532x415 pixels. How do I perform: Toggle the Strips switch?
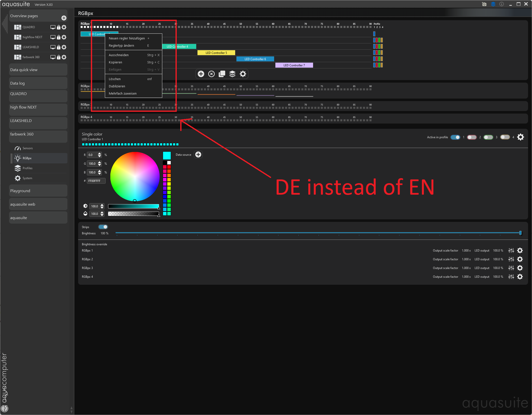click(103, 227)
